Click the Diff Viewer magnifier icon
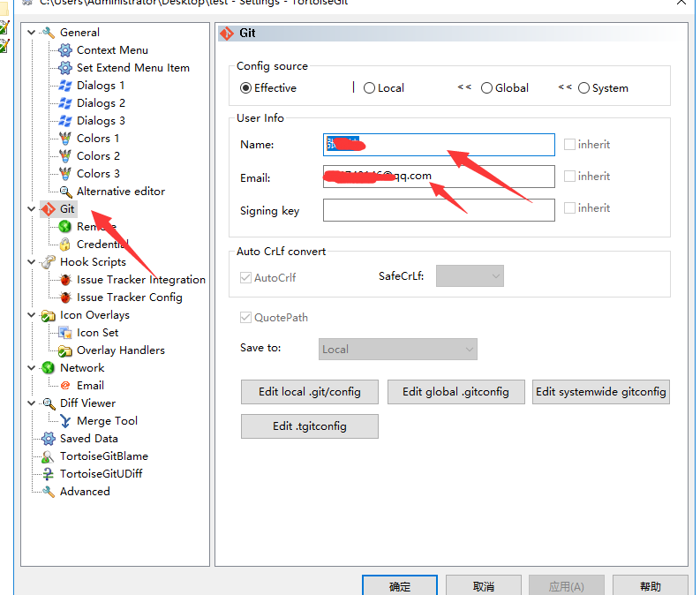Screen dimensions: 700x595 click(x=49, y=403)
